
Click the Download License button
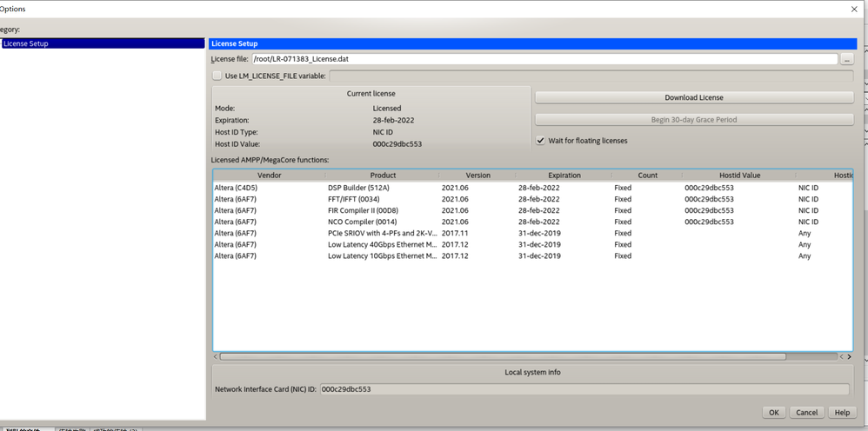693,97
